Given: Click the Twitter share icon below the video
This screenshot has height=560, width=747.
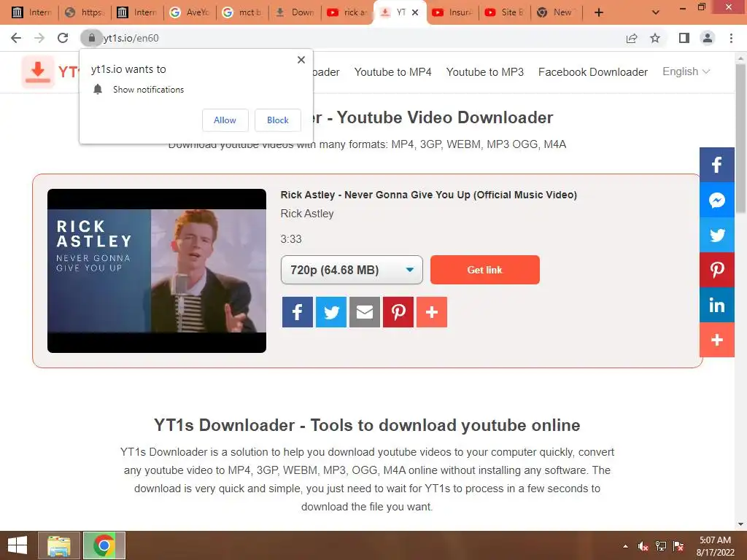Looking at the screenshot, I should coord(331,312).
